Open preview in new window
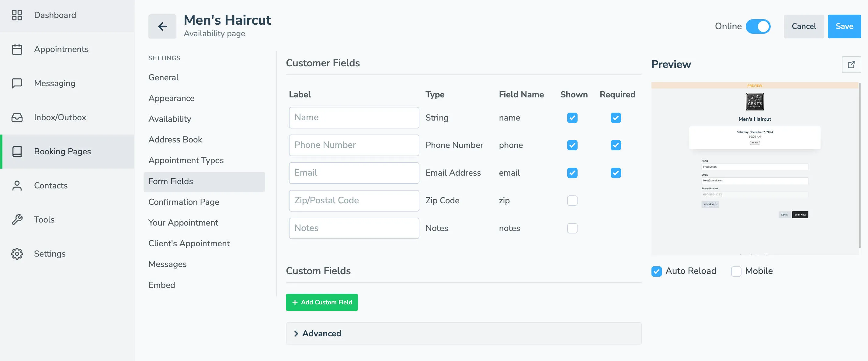Viewport: 868px width, 361px height. (x=852, y=64)
